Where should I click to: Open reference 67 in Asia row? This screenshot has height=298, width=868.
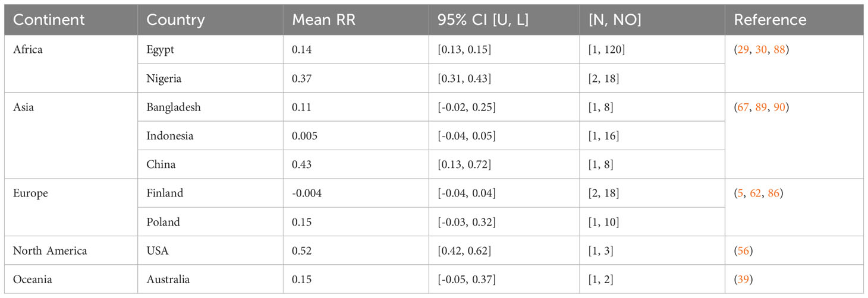tap(744, 107)
